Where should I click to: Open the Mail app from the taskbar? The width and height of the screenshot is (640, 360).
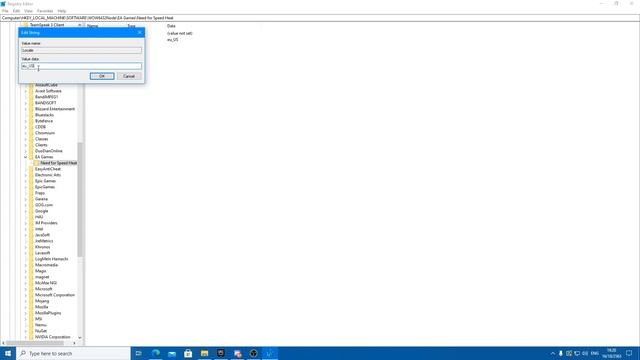(172, 353)
